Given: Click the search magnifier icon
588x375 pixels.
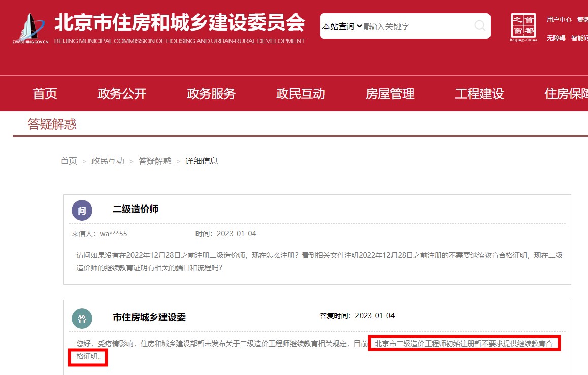Looking at the screenshot, I should (479, 26).
